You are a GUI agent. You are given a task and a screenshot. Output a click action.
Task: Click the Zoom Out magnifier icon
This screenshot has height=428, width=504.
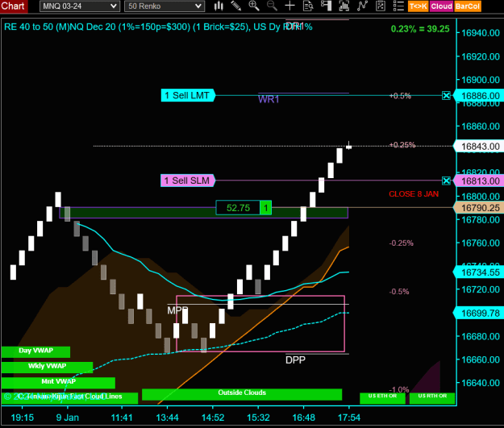click(x=272, y=6)
